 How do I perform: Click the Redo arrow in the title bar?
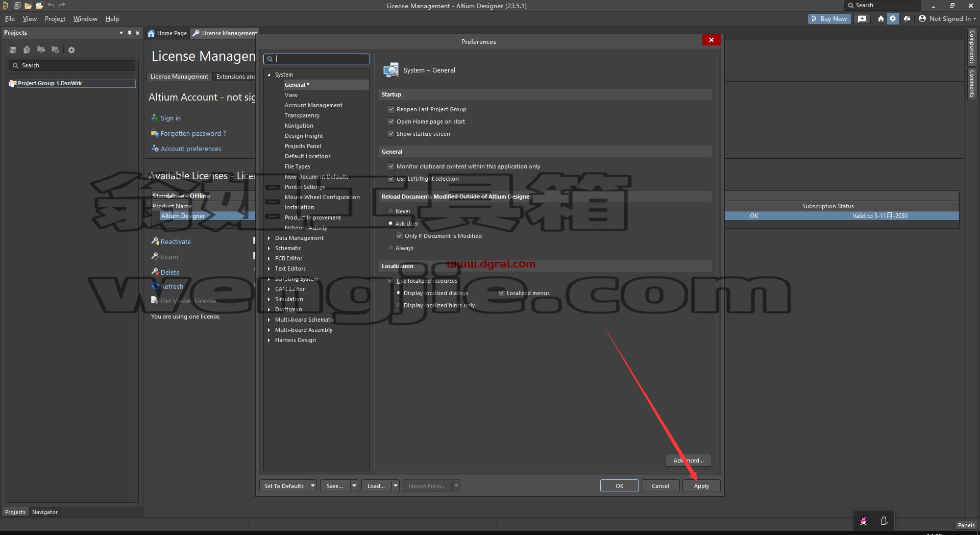pyautogui.click(x=62, y=6)
